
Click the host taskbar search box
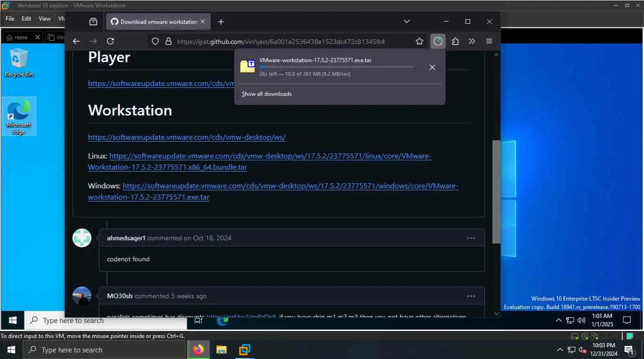(x=104, y=350)
